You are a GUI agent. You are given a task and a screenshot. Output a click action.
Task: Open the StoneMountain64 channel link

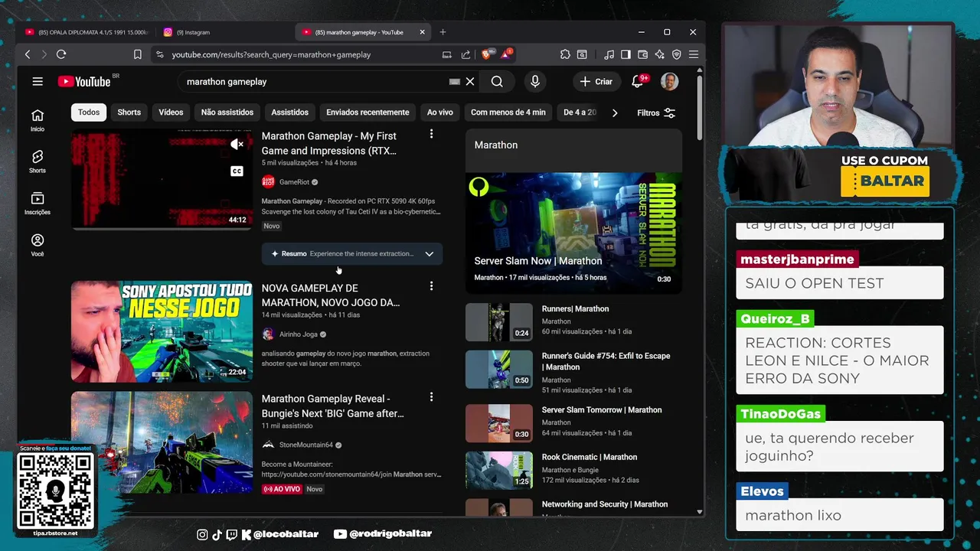coord(306,445)
